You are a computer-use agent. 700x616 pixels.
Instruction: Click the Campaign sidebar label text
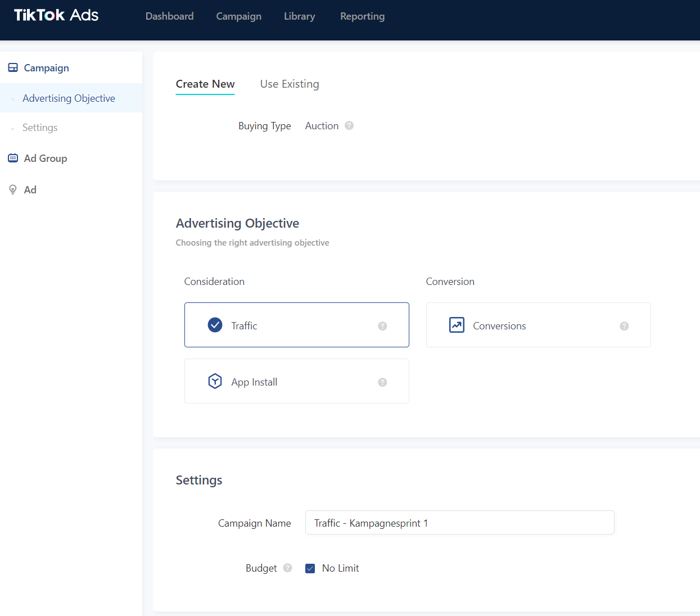pyautogui.click(x=47, y=68)
